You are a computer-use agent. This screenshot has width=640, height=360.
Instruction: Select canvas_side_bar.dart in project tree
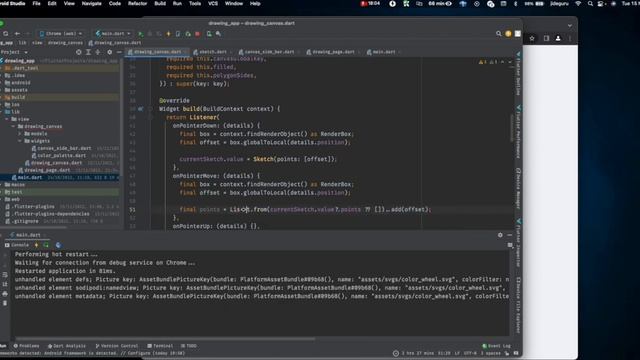pyautogui.click(x=64, y=148)
